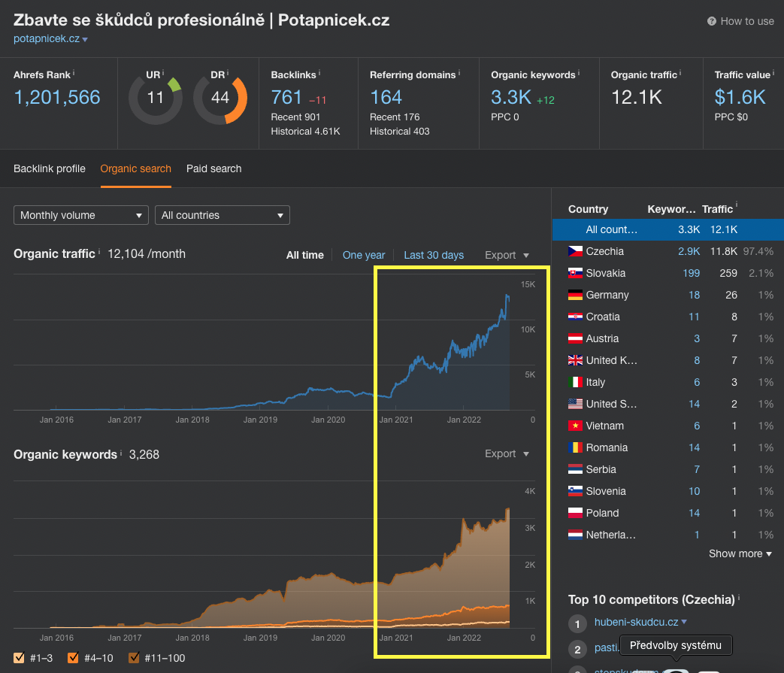The width and height of the screenshot is (784, 673).
Task: Click Referring domains count 164
Action: [386, 97]
